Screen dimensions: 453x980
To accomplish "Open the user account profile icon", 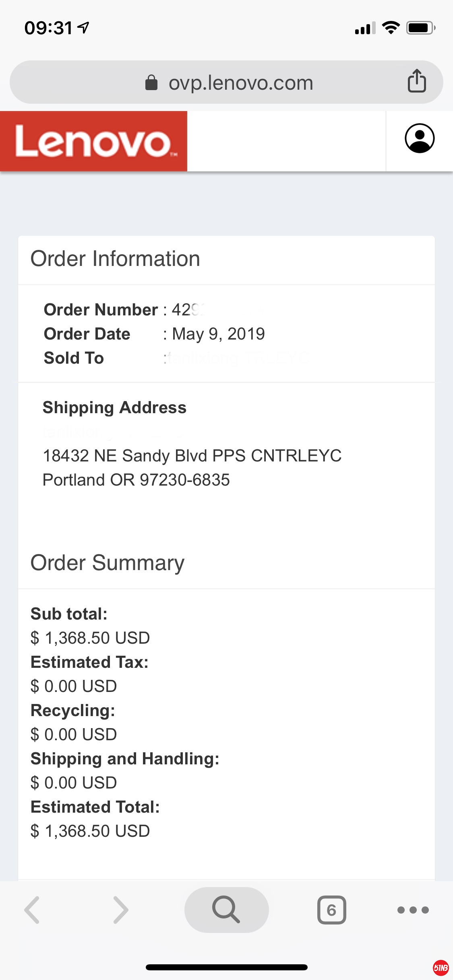I will coord(420,138).
